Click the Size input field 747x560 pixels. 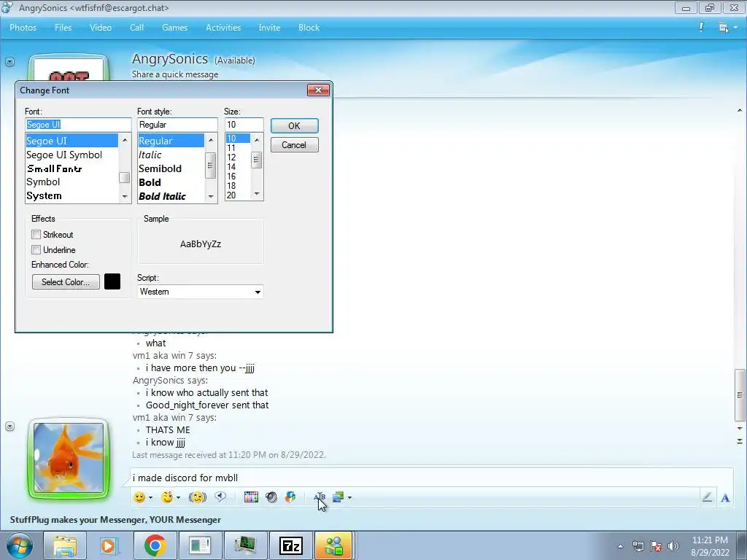click(244, 125)
